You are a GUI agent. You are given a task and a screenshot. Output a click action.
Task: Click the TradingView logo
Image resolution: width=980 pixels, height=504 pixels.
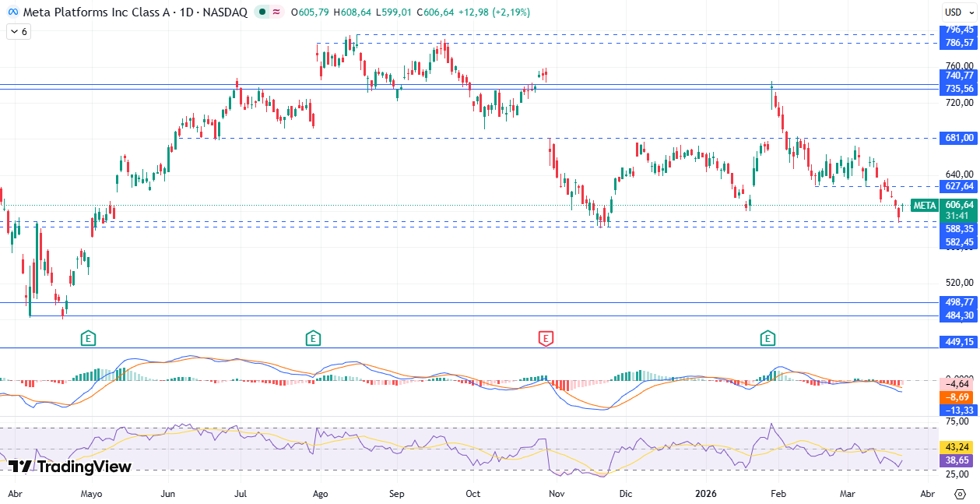(x=70, y=467)
